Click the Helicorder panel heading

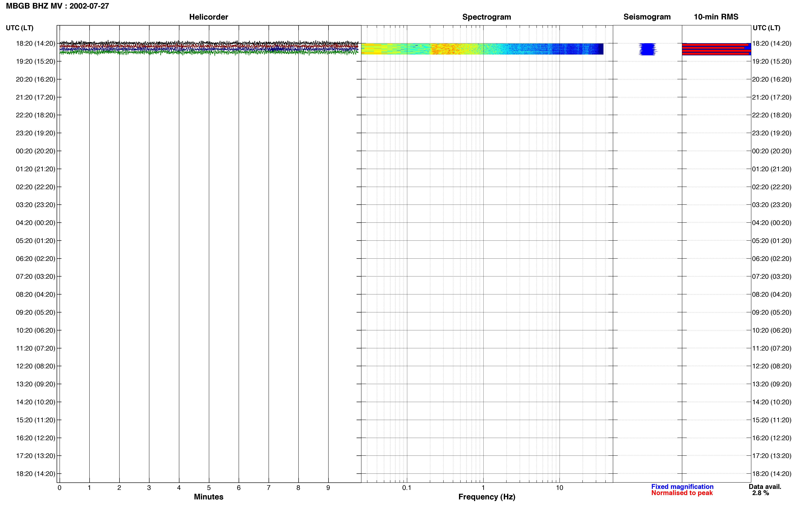coord(209,17)
